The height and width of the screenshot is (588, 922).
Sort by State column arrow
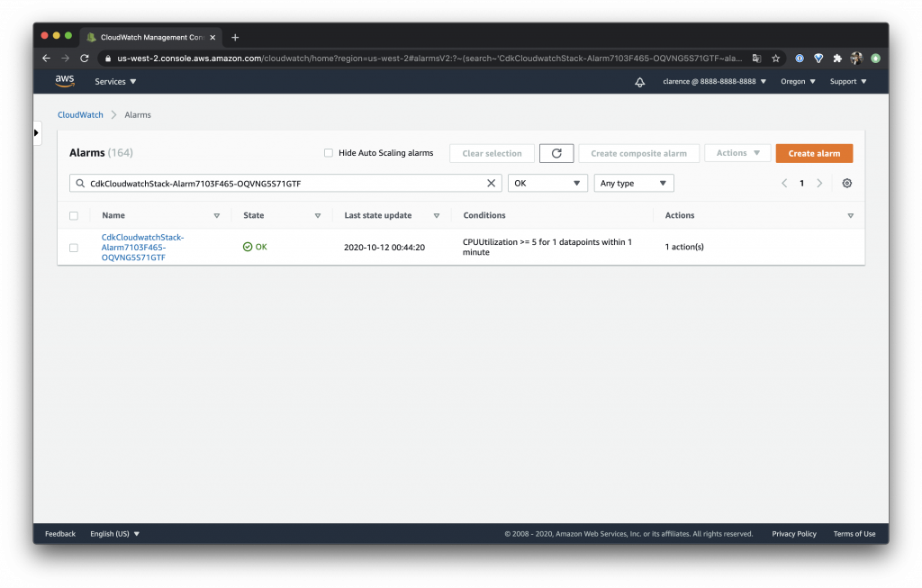tap(318, 216)
